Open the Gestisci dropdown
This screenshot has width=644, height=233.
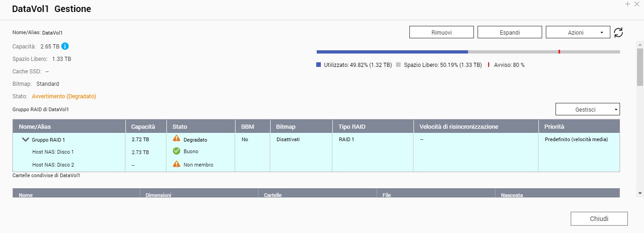click(x=587, y=109)
